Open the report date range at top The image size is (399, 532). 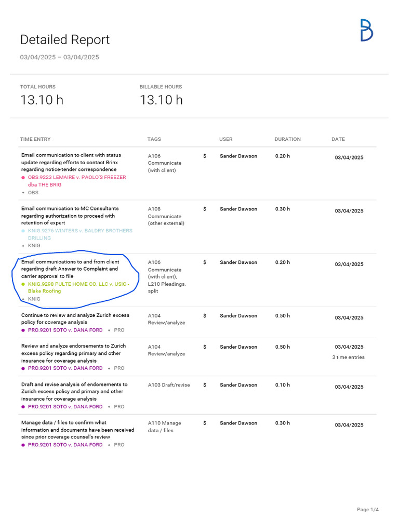(59, 57)
